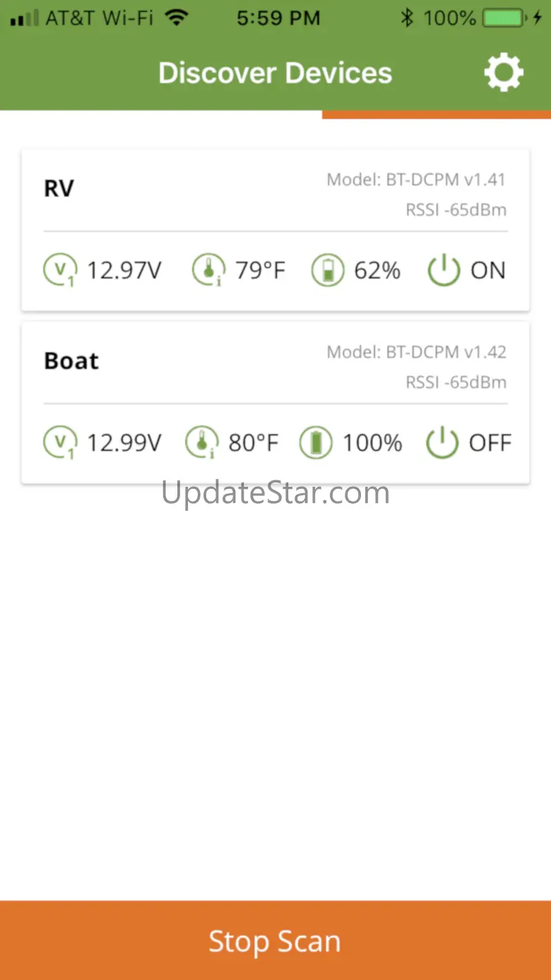Tap the Boat model BT-DCPM v1.42 text
The image size is (551, 980).
tap(416, 352)
